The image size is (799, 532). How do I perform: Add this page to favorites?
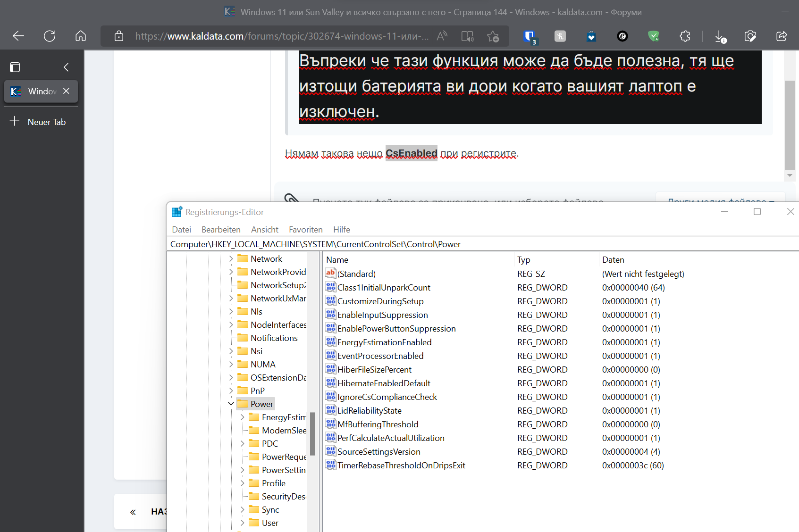pyautogui.click(x=493, y=36)
